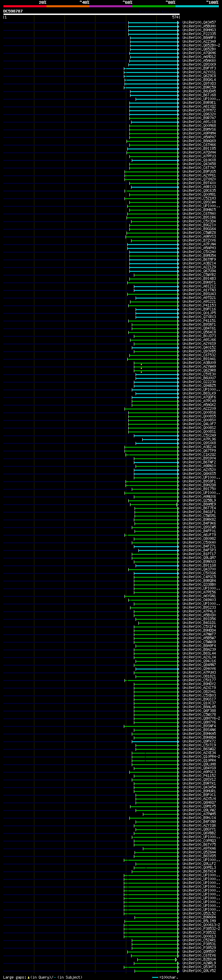Click the purple ~60% identity legend segment

pos(111,6)
